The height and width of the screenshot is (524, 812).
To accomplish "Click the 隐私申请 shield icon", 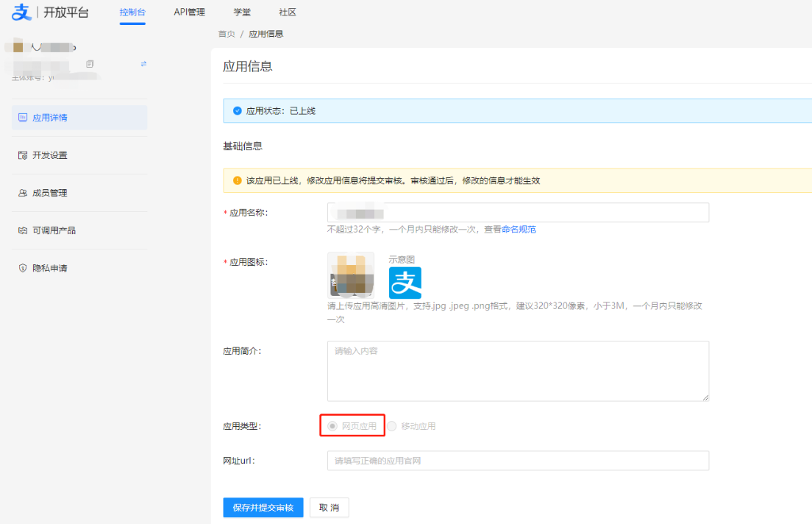I will [23, 268].
